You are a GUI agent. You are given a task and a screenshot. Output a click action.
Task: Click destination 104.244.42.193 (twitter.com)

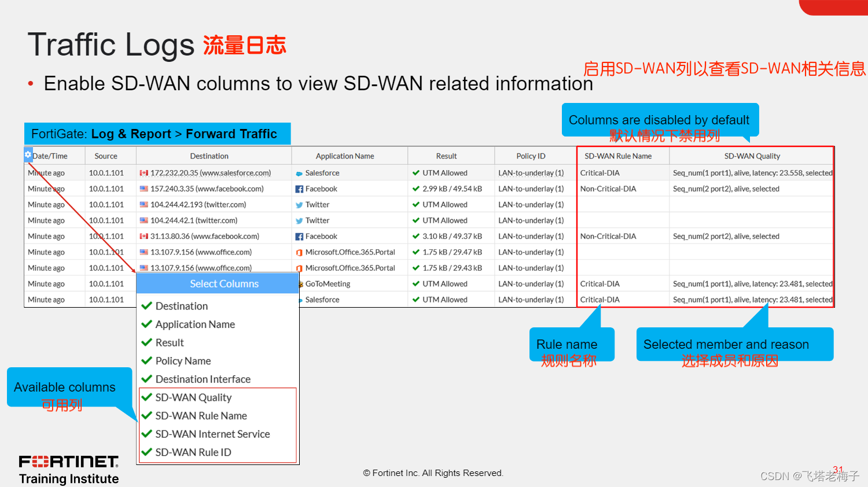[x=198, y=205]
